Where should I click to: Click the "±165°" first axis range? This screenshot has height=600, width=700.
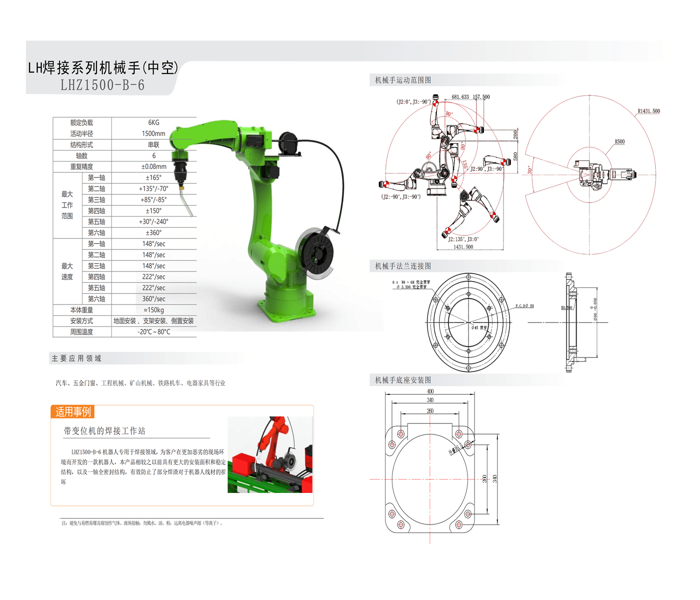pyautogui.click(x=153, y=177)
